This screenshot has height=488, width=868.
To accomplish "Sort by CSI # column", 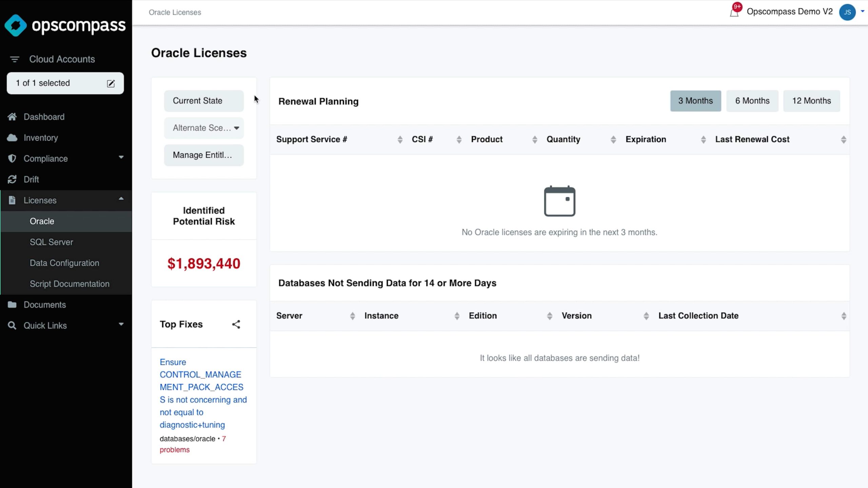I will coord(459,140).
